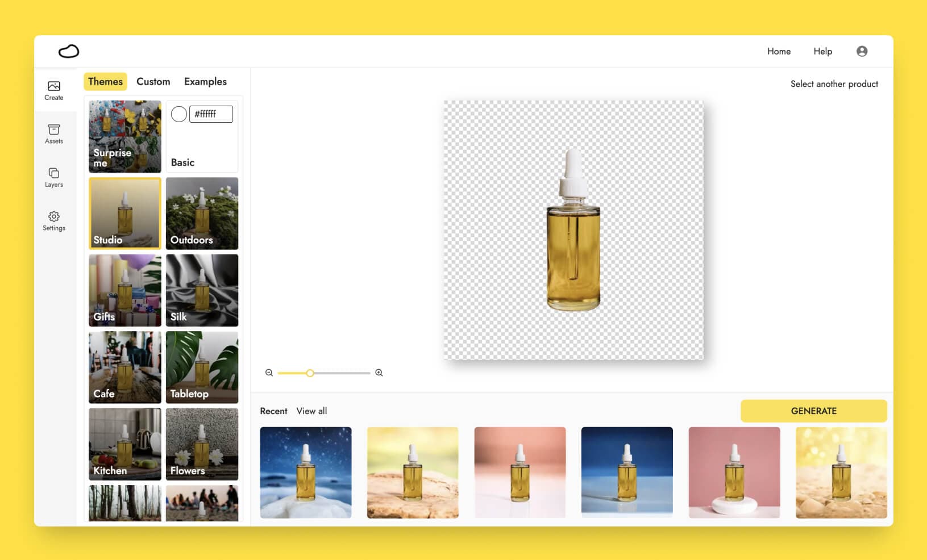The height and width of the screenshot is (560, 927).
Task: Choose the Outdoors theme thumbnail
Action: [x=202, y=214]
